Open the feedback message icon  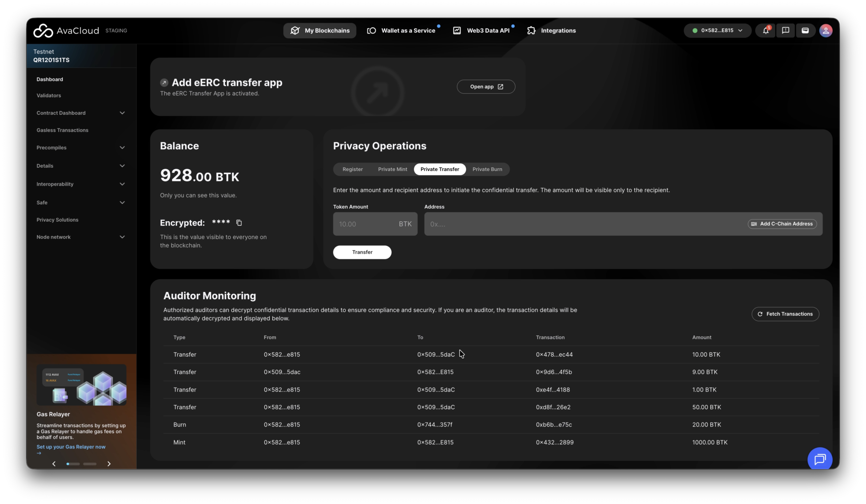pyautogui.click(x=785, y=31)
